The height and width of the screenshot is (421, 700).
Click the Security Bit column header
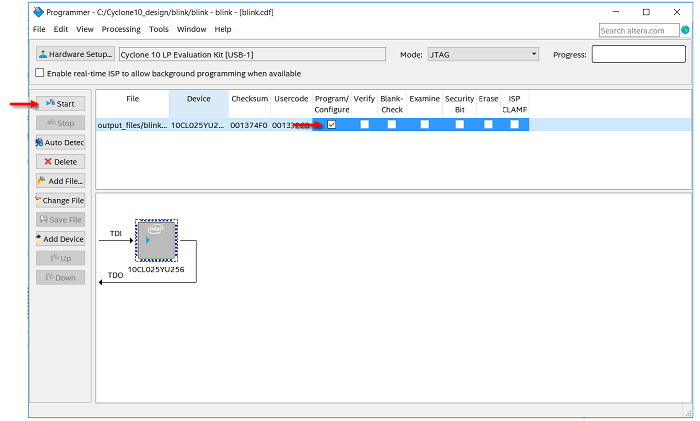click(459, 104)
